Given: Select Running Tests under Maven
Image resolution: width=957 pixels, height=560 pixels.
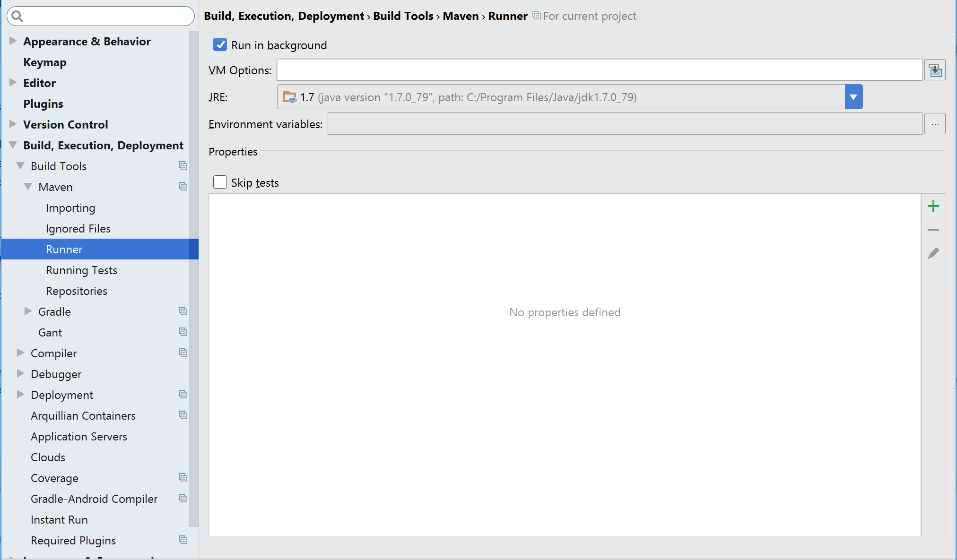Looking at the screenshot, I should click(x=81, y=270).
